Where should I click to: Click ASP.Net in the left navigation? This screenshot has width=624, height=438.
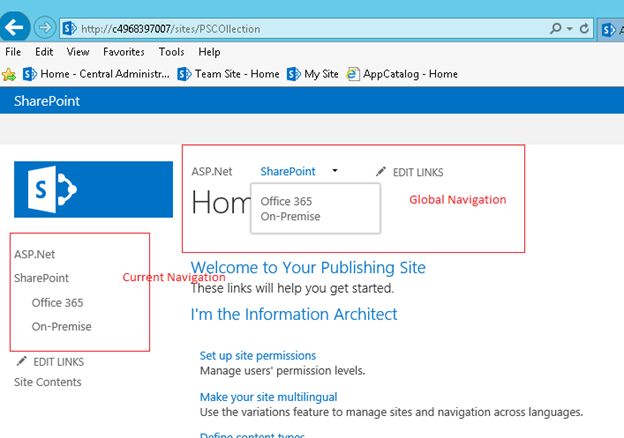[35, 254]
